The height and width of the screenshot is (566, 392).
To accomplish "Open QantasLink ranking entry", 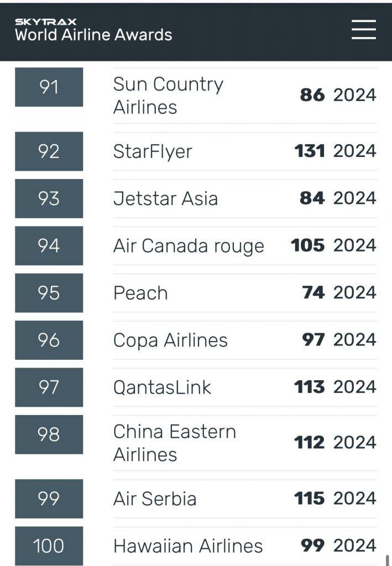I will (x=162, y=387).
